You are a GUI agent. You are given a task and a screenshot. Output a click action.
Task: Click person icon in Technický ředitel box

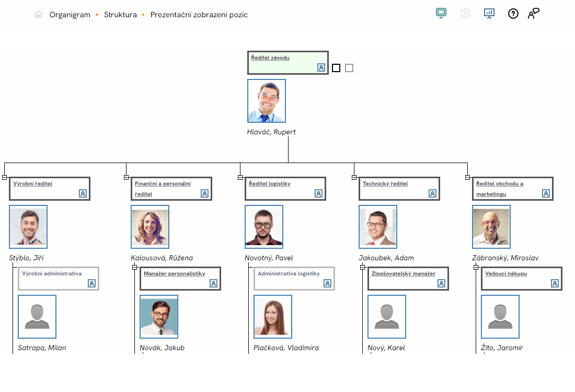432,193
